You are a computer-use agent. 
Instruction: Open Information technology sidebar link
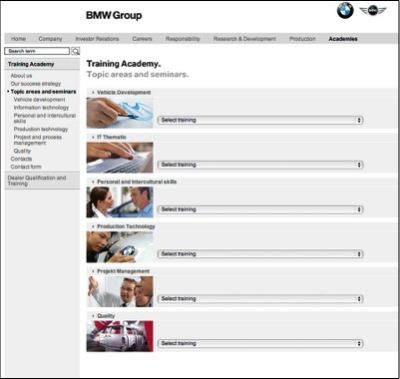pos(41,107)
